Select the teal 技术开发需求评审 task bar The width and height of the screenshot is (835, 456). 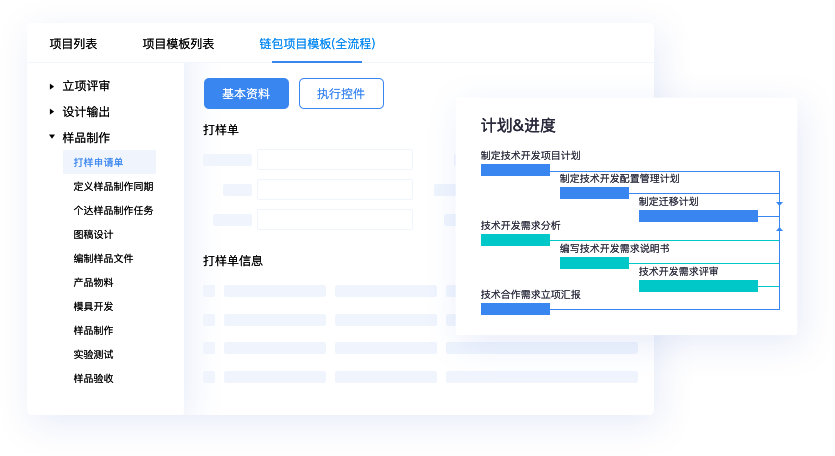698,286
